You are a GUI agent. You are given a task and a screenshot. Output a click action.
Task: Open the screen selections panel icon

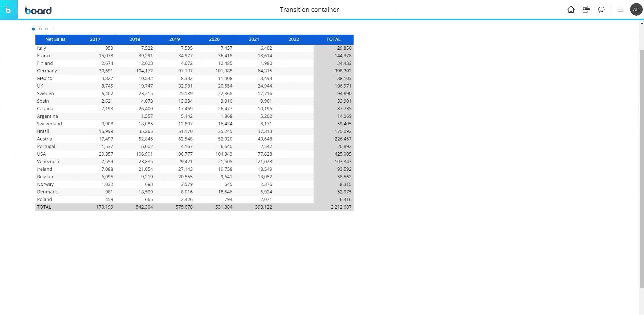click(x=586, y=10)
